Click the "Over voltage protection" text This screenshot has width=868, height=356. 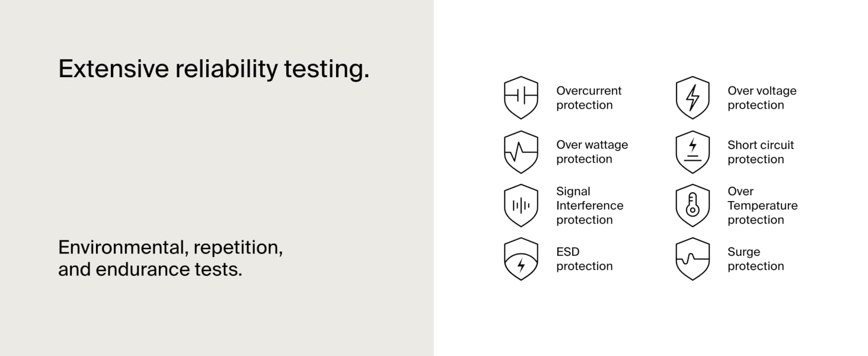[x=762, y=98]
